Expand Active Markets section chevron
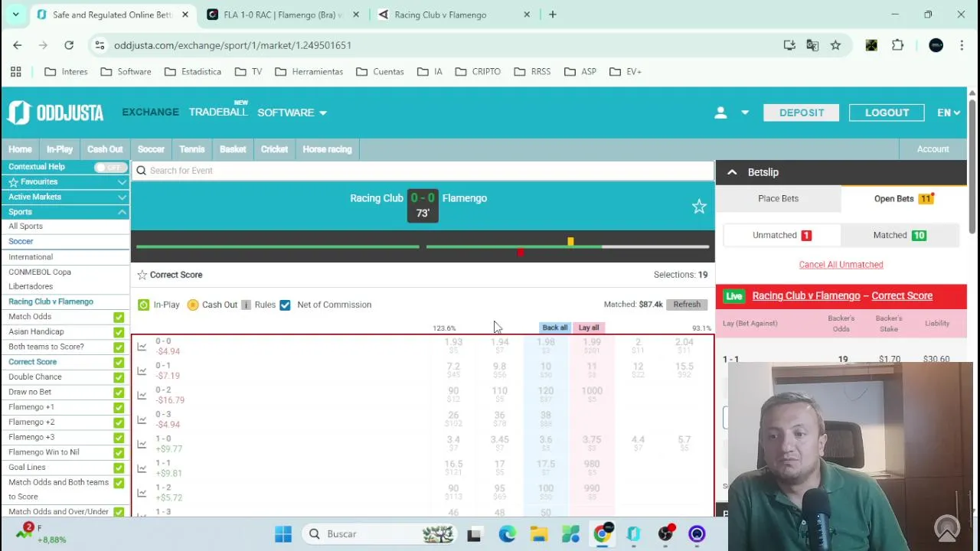 [x=122, y=197]
